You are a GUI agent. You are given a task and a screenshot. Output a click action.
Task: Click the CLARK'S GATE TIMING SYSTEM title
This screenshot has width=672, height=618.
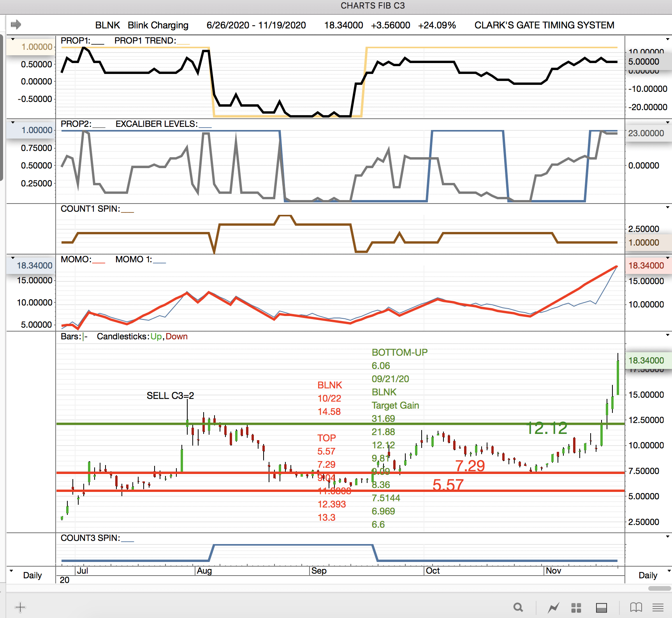point(544,25)
